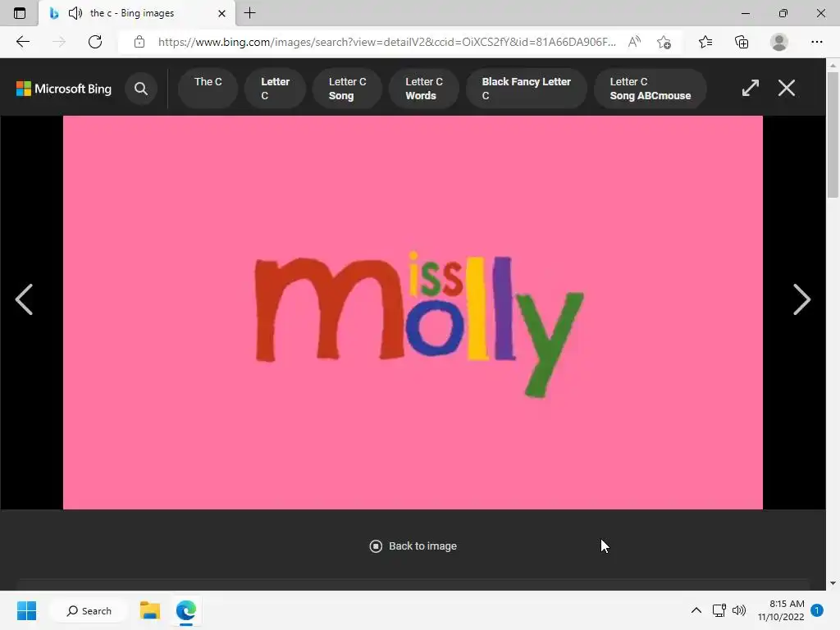840x630 pixels.
Task: View site information lock icon
Action: pyautogui.click(x=139, y=42)
